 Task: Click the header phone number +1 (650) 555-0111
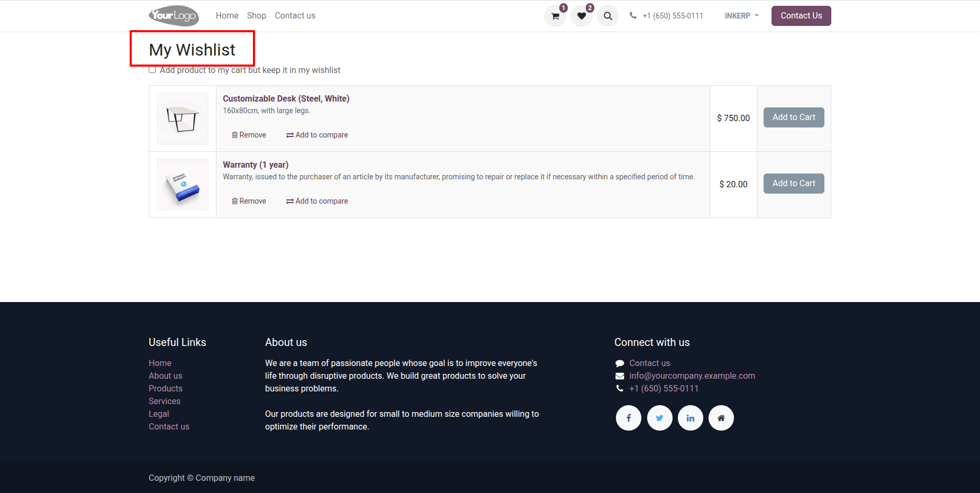(x=673, y=16)
